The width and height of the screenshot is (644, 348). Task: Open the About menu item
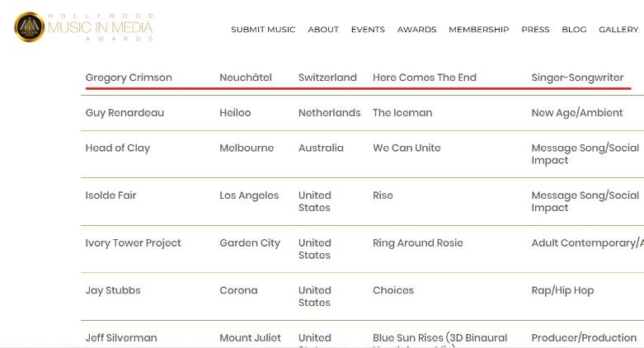(323, 30)
